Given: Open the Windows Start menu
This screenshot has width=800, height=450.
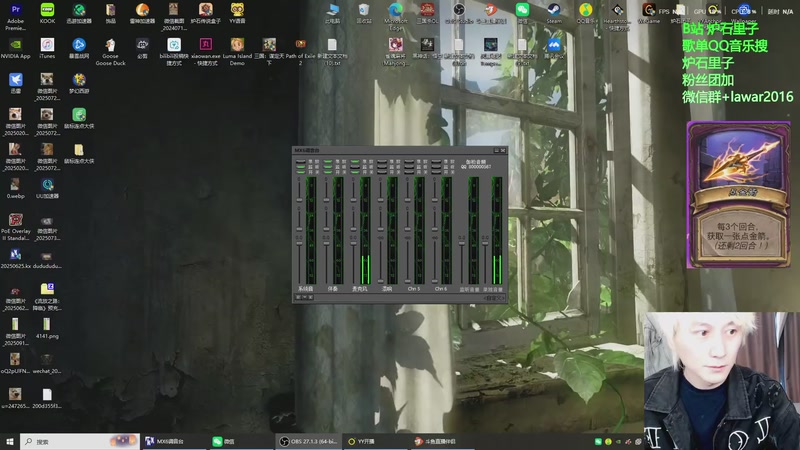Looking at the screenshot, I should click(x=10, y=441).
